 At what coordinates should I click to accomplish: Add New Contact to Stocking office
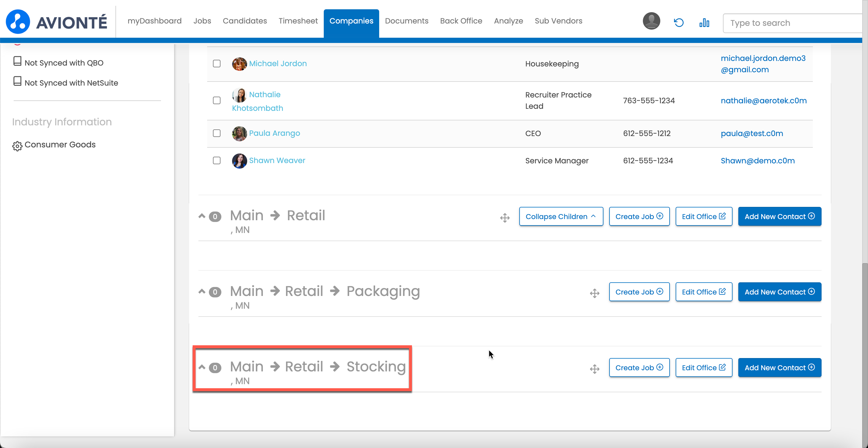click(779, 367)
